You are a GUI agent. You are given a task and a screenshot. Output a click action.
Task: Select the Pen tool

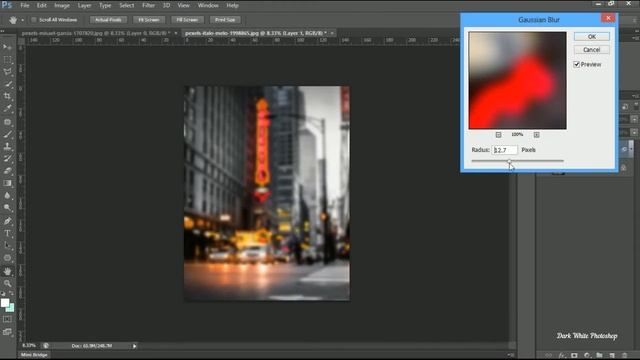pyautogui.click(x=7, y=221)
